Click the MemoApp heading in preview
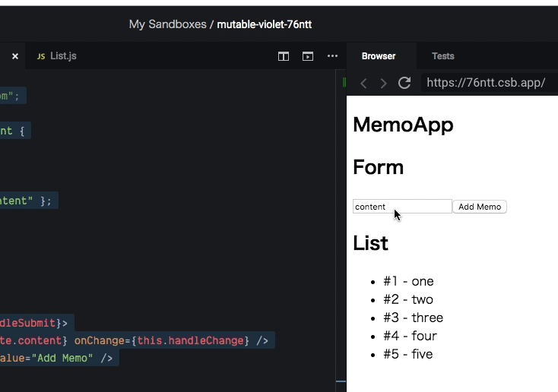 point(403,125)
